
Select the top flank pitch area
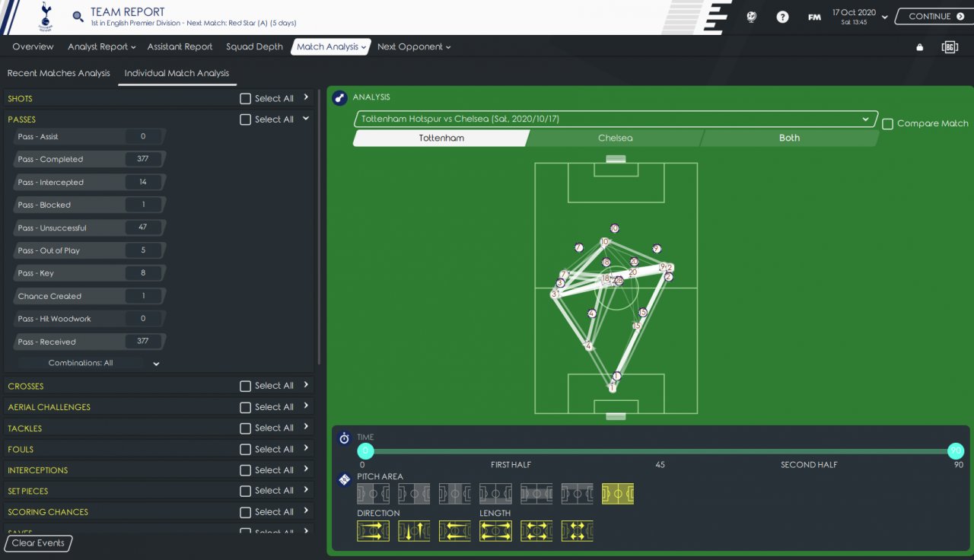tap(578, 494)
